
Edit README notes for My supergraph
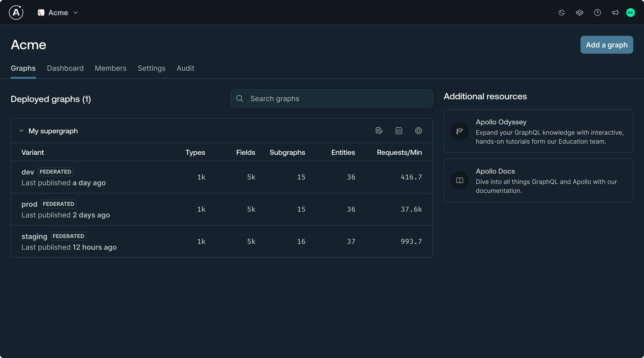click(379, 130)
